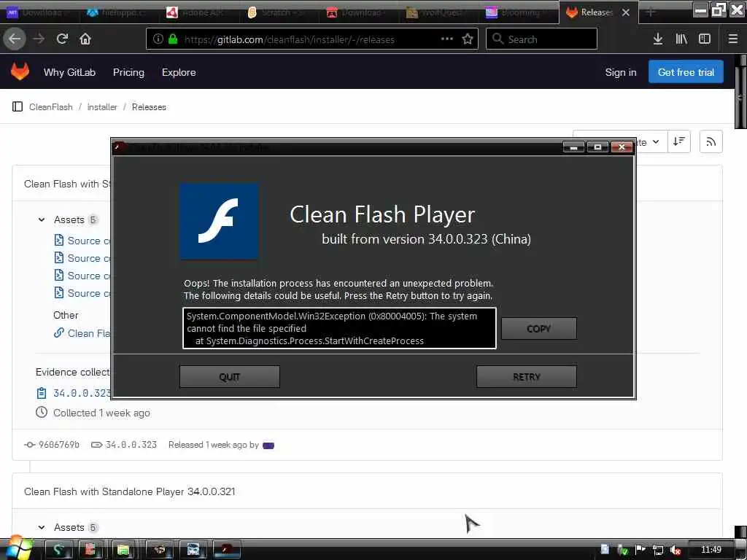Click the muted volume tray icon
The image size is (747, 560).
(x=675, y=550)
